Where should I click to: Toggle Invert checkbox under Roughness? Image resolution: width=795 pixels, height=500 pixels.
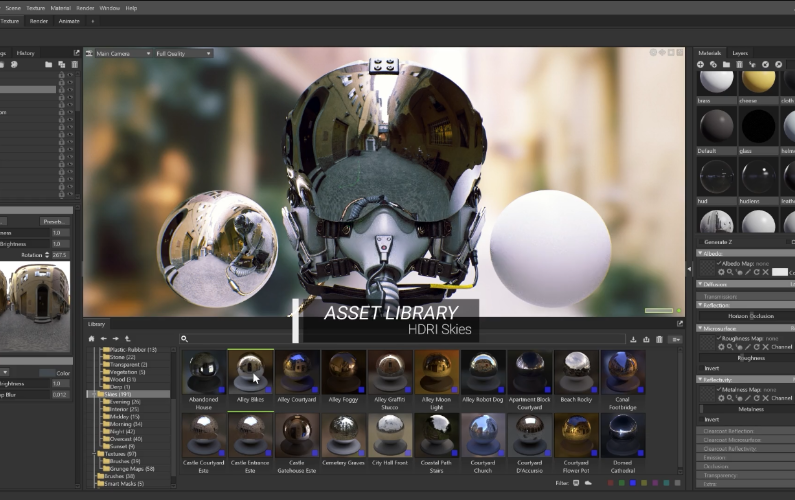point(701,368)
